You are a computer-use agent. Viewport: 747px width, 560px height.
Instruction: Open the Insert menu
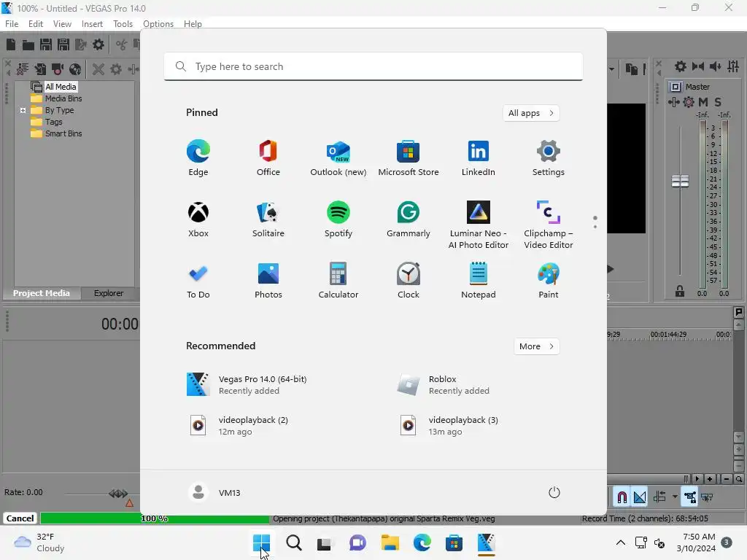click(x=92, y=24)
